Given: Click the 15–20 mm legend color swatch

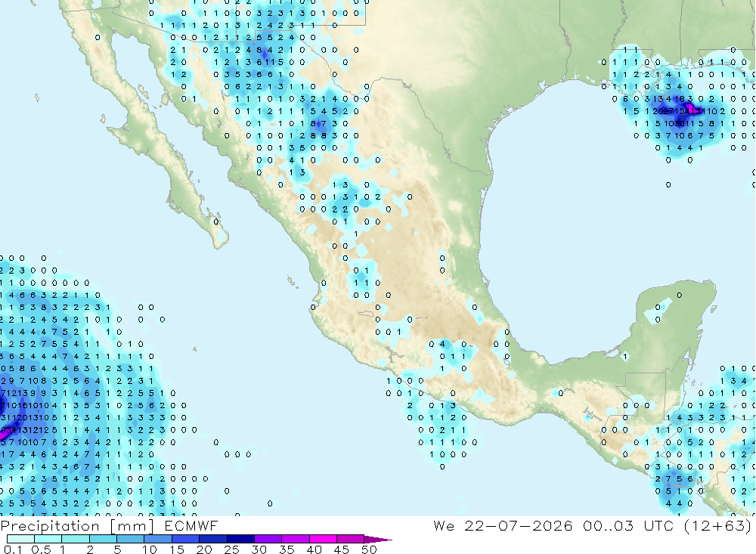Looking at the screenshot, I should click(x=186, y=539).
